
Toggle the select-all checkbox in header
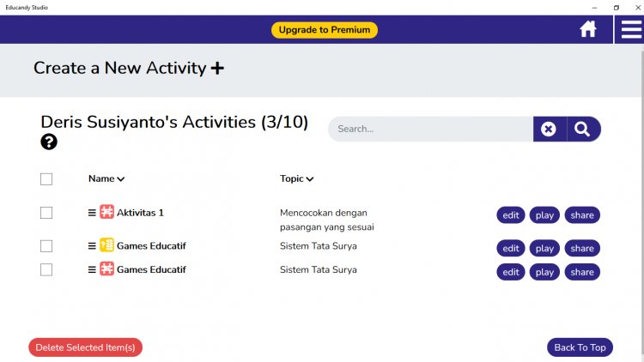(46, 179)
